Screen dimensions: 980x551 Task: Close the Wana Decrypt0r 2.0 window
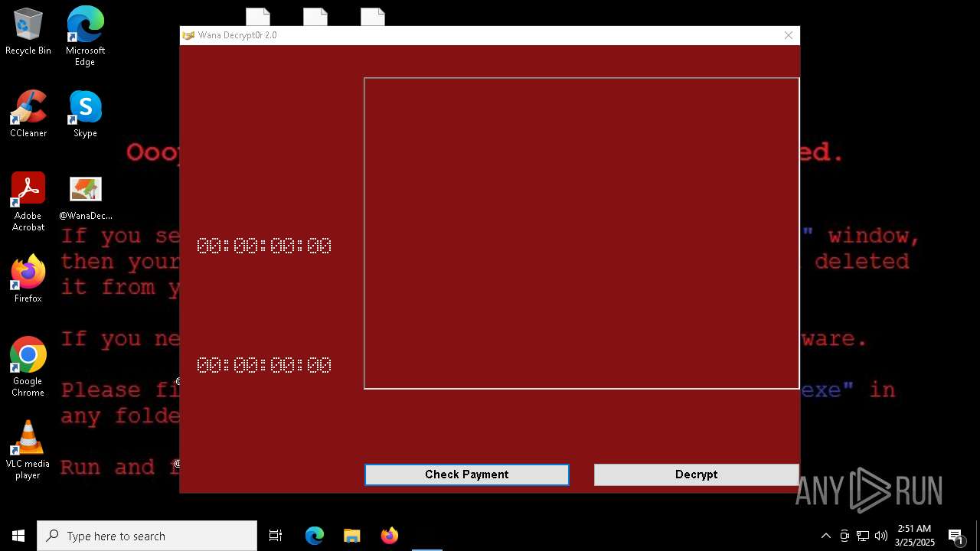pos(788,35)
